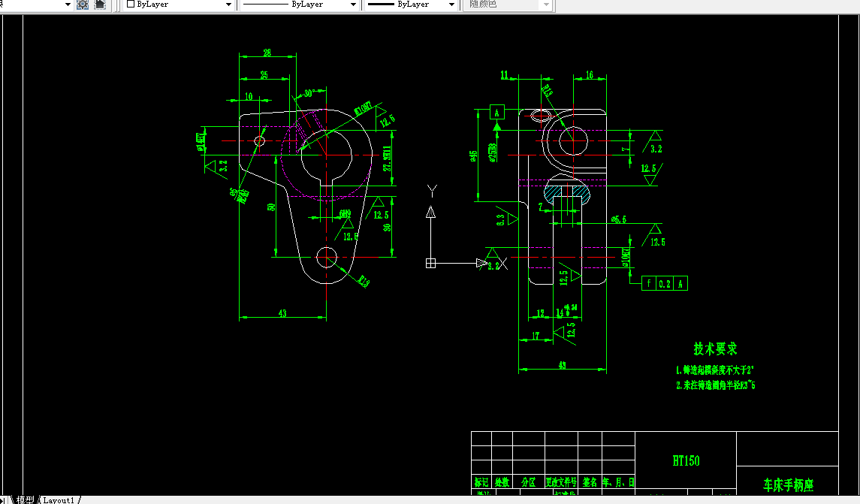Select the HT150 material text in title block
860x504 pixels.
(x=686, y=460)
